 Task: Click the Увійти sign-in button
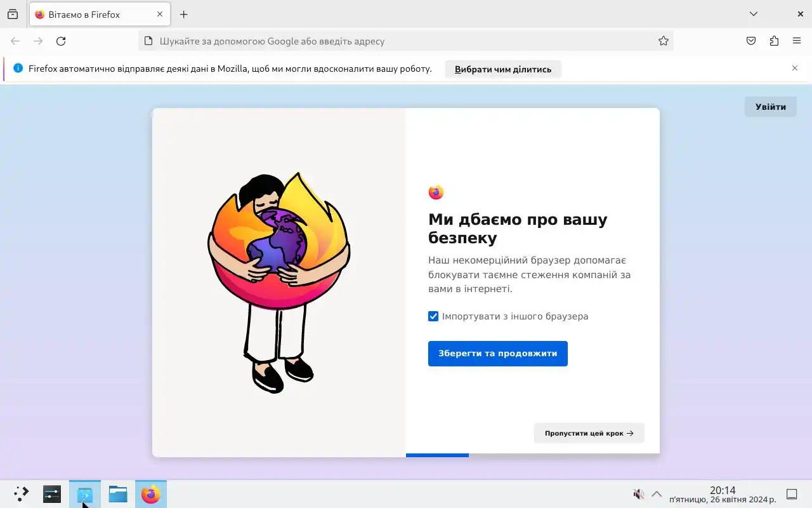tap(771, 107)
